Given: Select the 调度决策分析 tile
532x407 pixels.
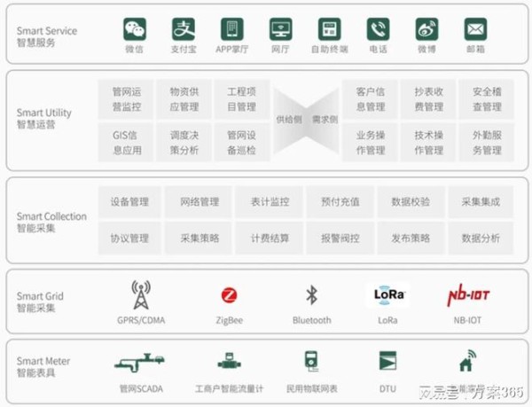Looking at the screenshot, I should tap(184, 143).
